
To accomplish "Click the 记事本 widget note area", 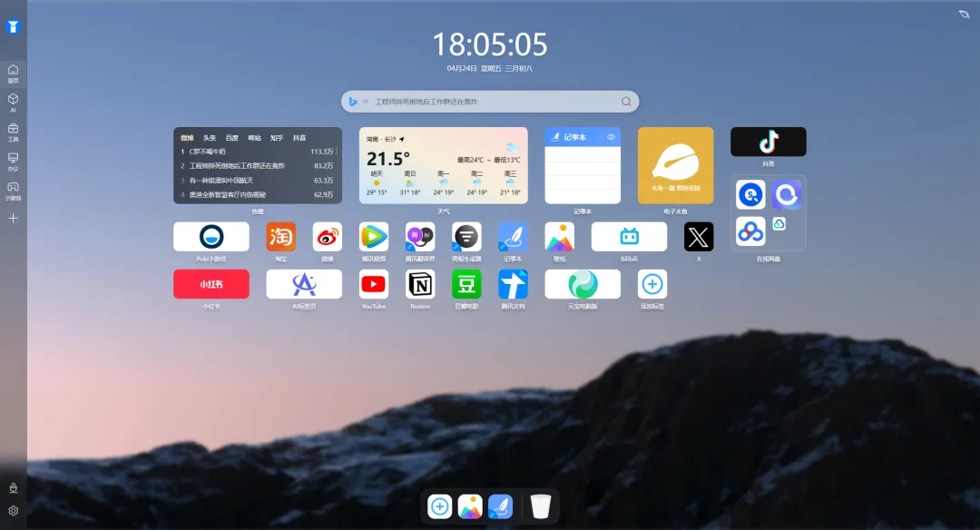I will coord(583,175).
